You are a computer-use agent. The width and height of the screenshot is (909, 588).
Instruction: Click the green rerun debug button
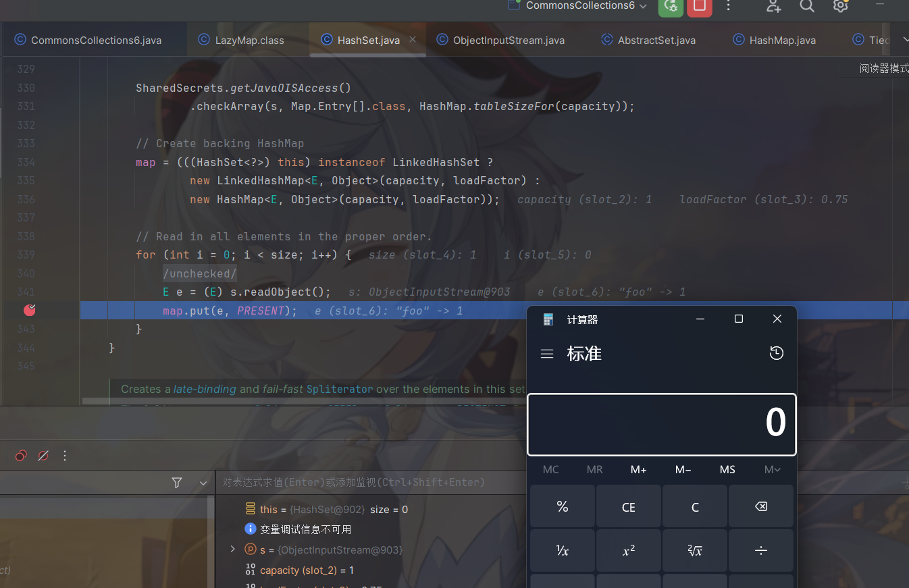pos(670,6)
